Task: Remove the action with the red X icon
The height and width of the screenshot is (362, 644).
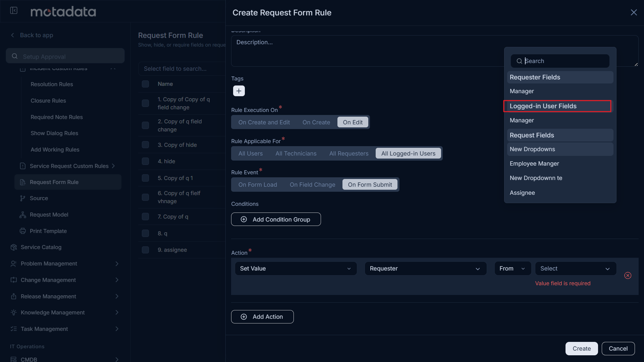Action: pos(628,276)
